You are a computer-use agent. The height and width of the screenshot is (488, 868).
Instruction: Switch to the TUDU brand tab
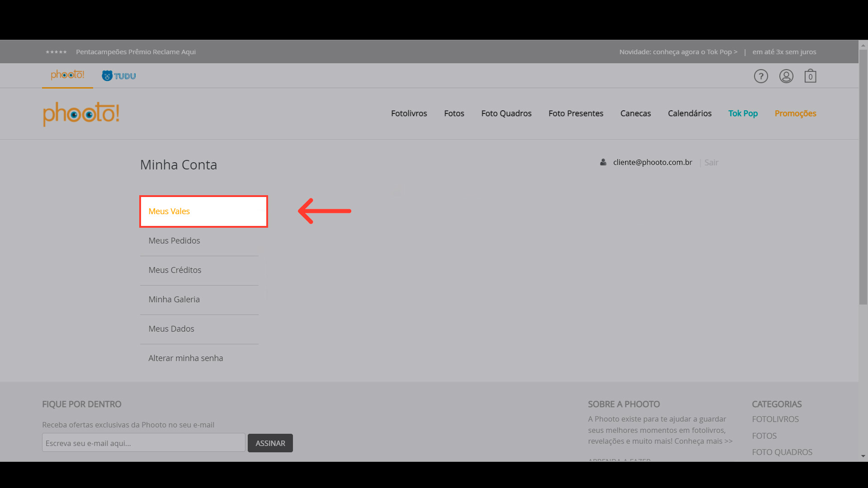coord(119,76)
